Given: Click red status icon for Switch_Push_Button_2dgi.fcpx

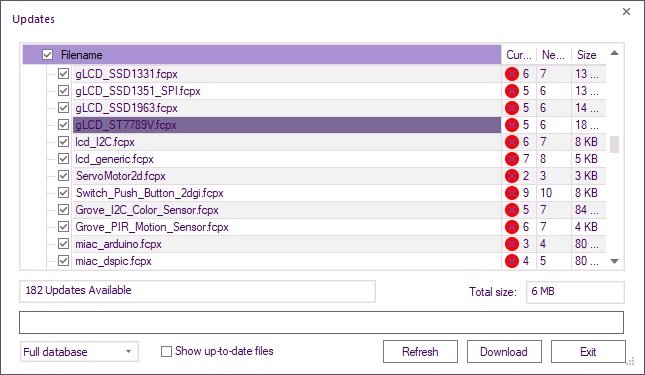Looking at the screenshot, I should [512, 193].
